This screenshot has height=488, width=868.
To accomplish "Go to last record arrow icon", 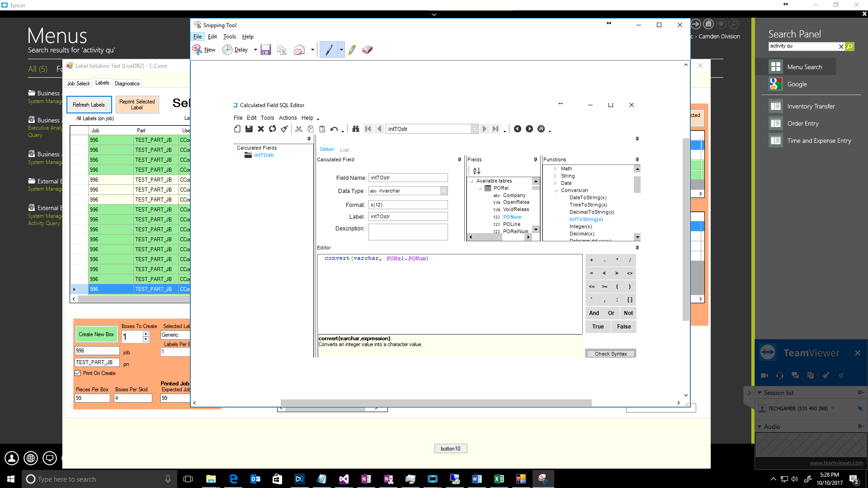I will click(495, 129).
